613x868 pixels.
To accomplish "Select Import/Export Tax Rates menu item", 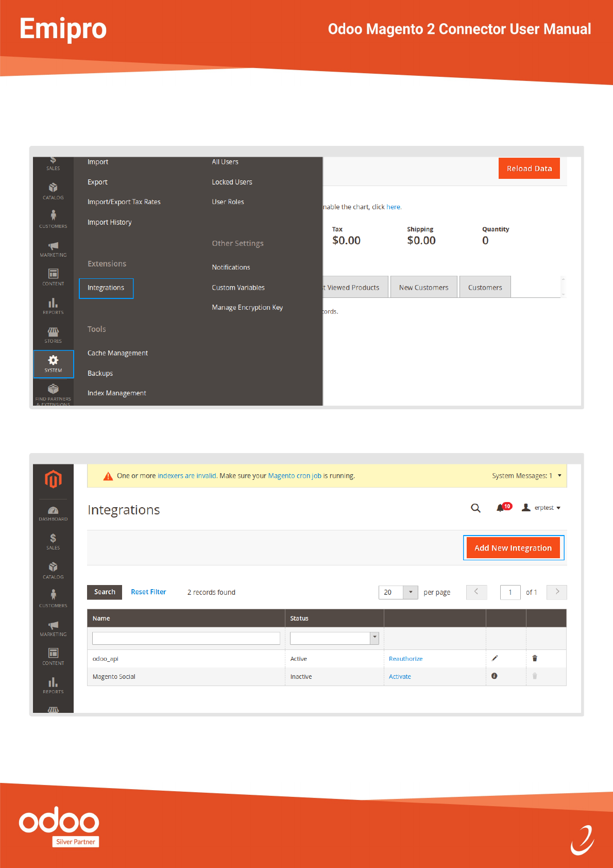I will [124, 202].
